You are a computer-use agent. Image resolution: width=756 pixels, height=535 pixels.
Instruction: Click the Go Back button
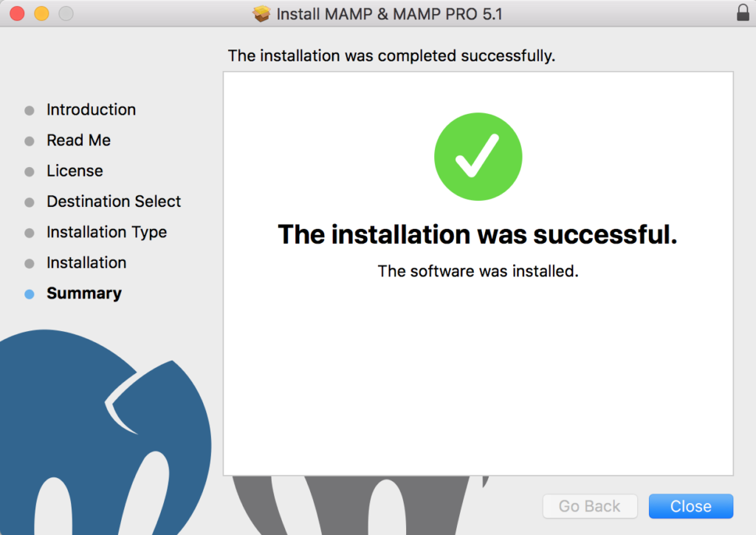click(x=590, y=506)
